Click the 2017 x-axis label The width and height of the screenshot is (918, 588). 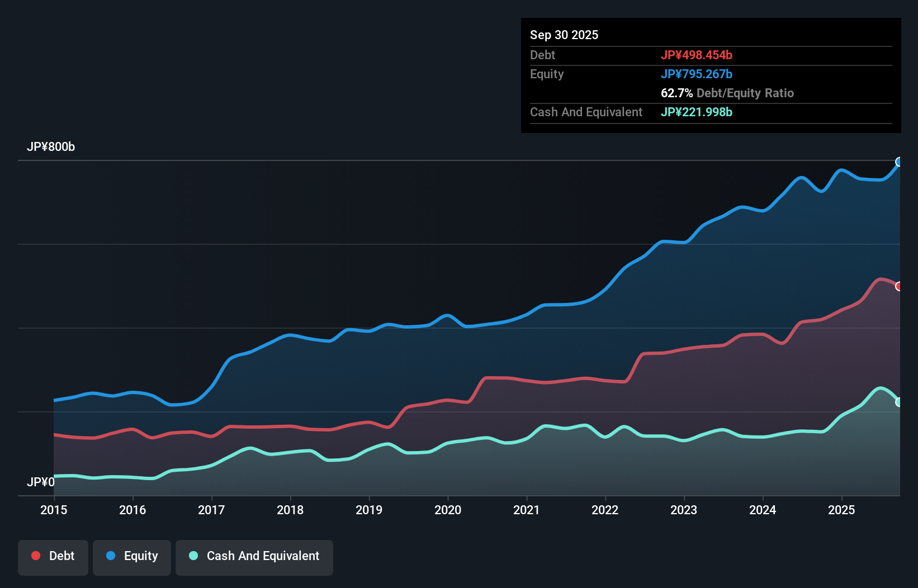[211, 510]
